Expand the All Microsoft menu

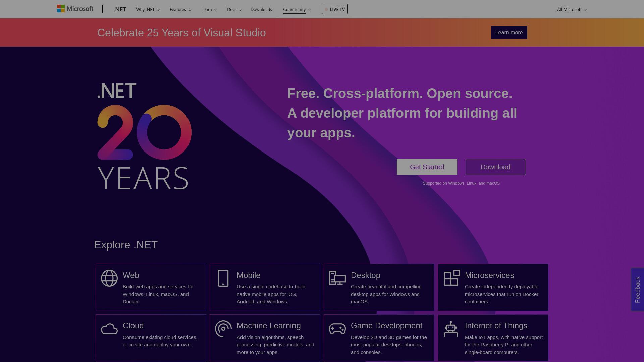pos(572,9)
